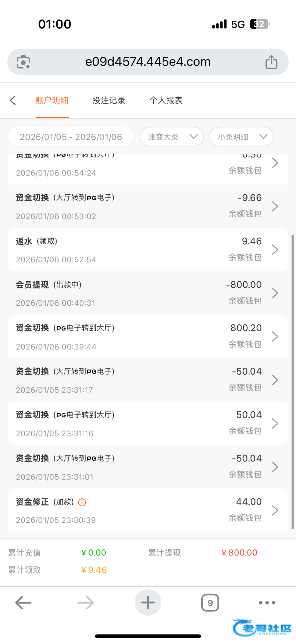Tap the info icon next to 资金修正 (加款)

pos(82,502)
